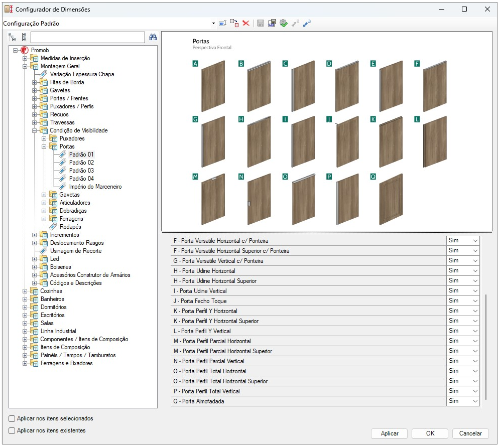The image size is (500, 448).
Task: Open Sim dropdown for Q - Porta Almofadada
Action: [475, 401]
